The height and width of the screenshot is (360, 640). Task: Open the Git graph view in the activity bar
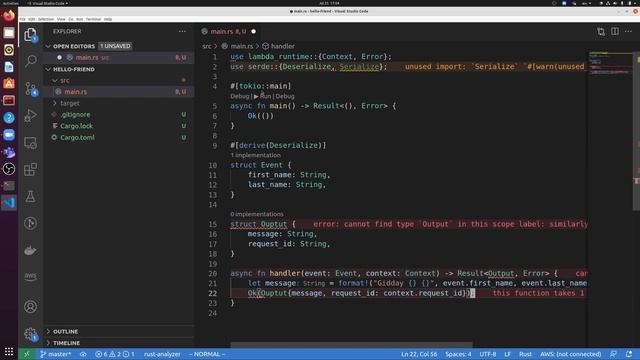[31, 223]
